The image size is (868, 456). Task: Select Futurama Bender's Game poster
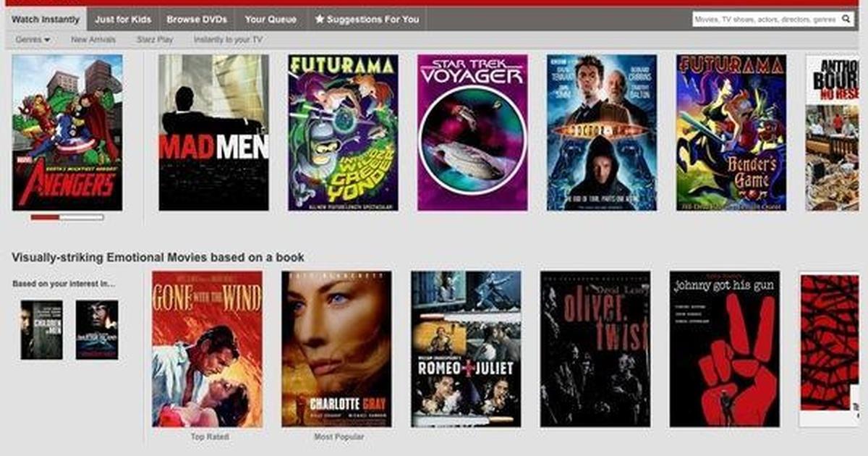point(731,132)
